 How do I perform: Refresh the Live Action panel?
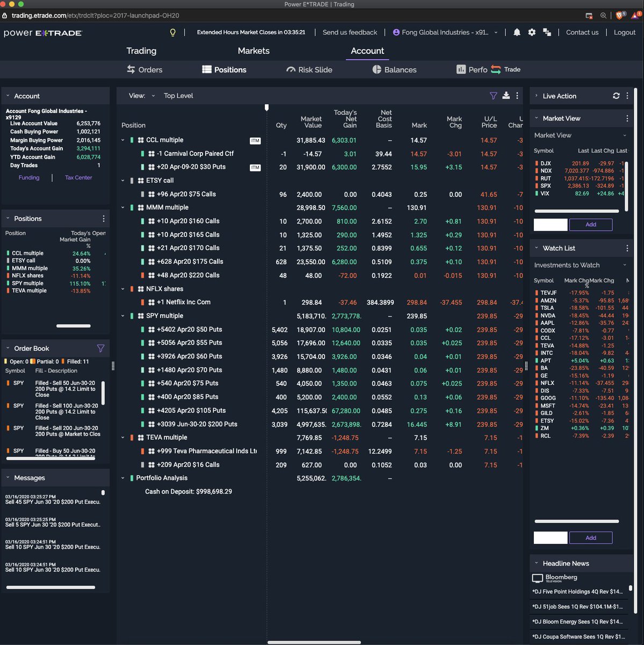pos(616,96)
